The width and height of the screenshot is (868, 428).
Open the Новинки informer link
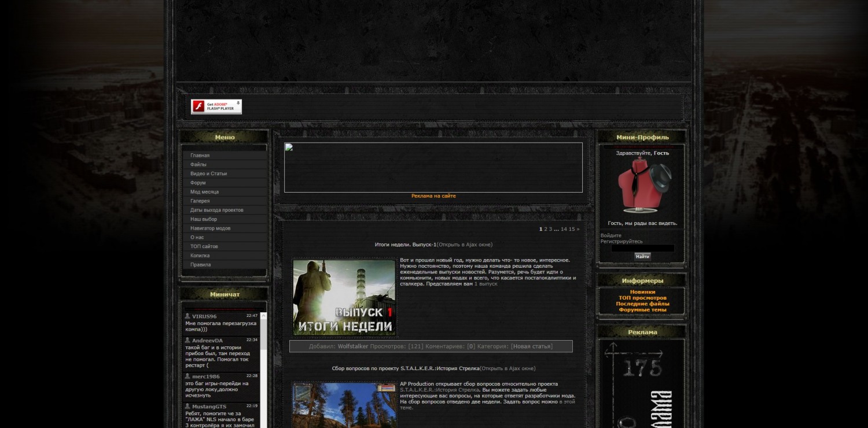coord(642,292)
